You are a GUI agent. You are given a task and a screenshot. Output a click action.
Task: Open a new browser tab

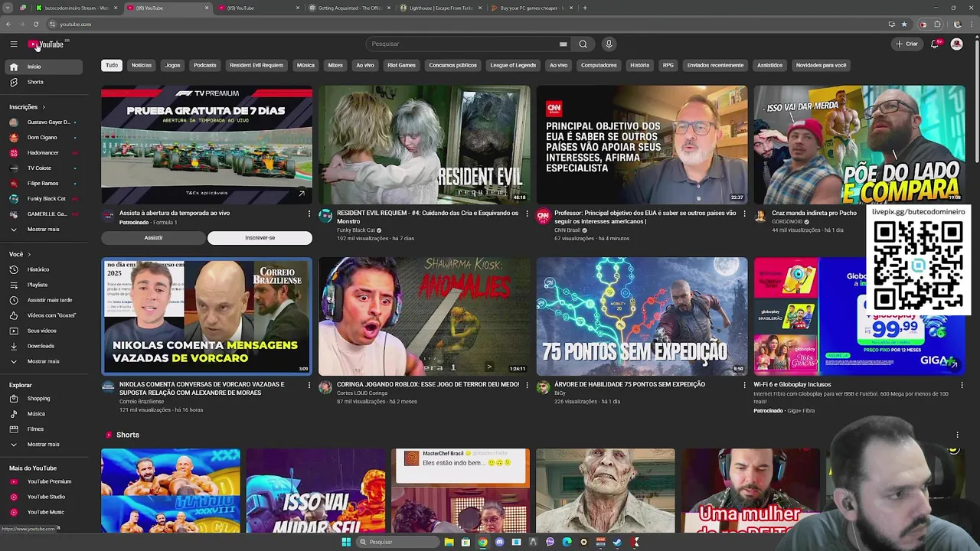[x=585, y=8]
